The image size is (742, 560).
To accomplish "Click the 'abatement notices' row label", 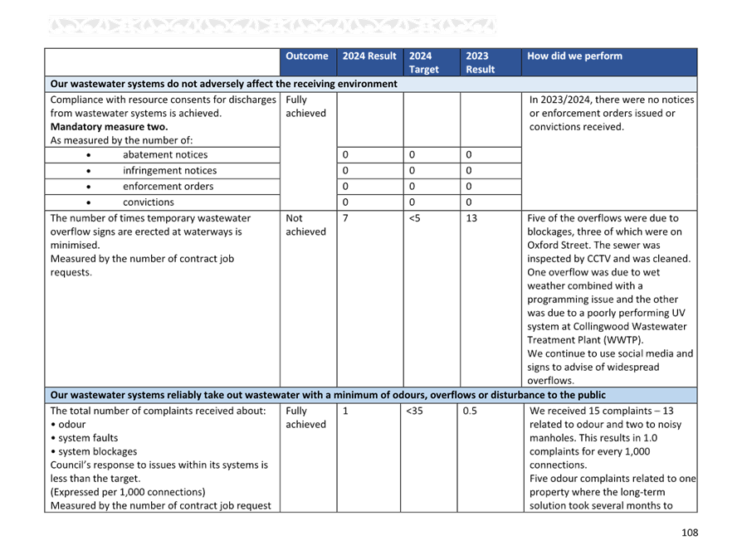I will [x=165, y=154].
